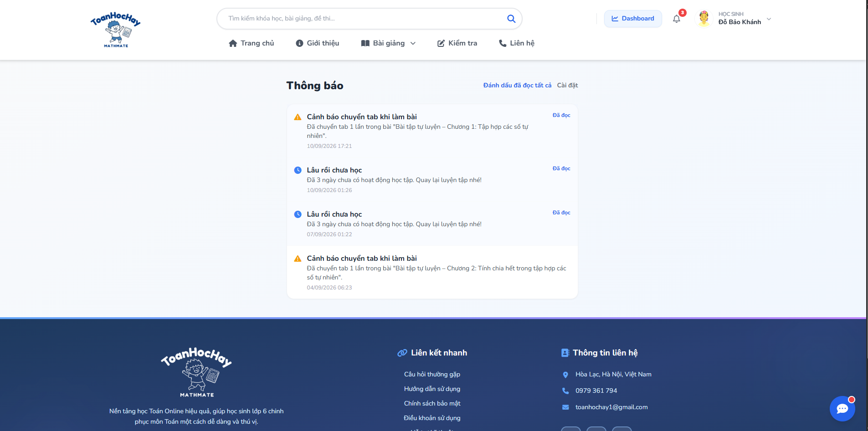The image size is (868, 431).
Task: Click the location pin icon
Action: [565, 375]
